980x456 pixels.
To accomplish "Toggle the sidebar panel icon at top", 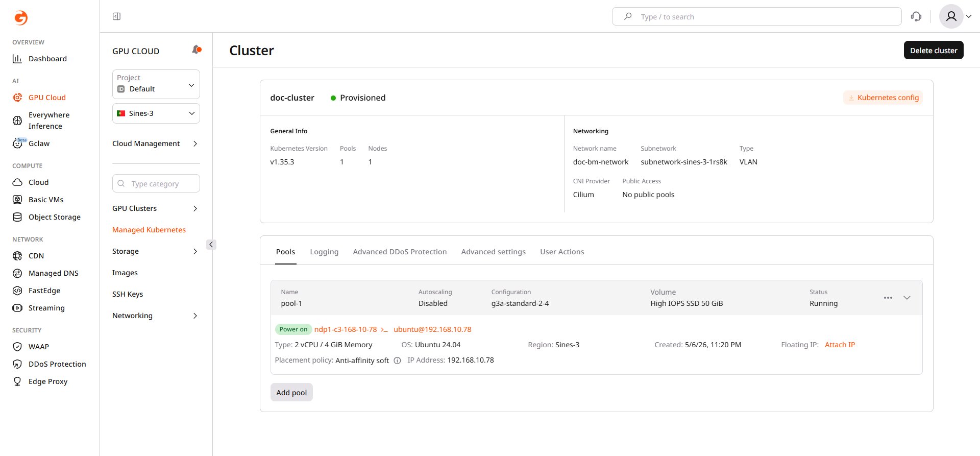I will 116,16.
